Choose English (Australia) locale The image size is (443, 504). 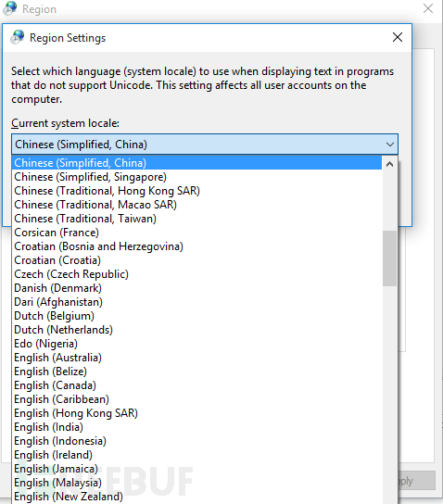pyautogui.click(x=196, y=358)
